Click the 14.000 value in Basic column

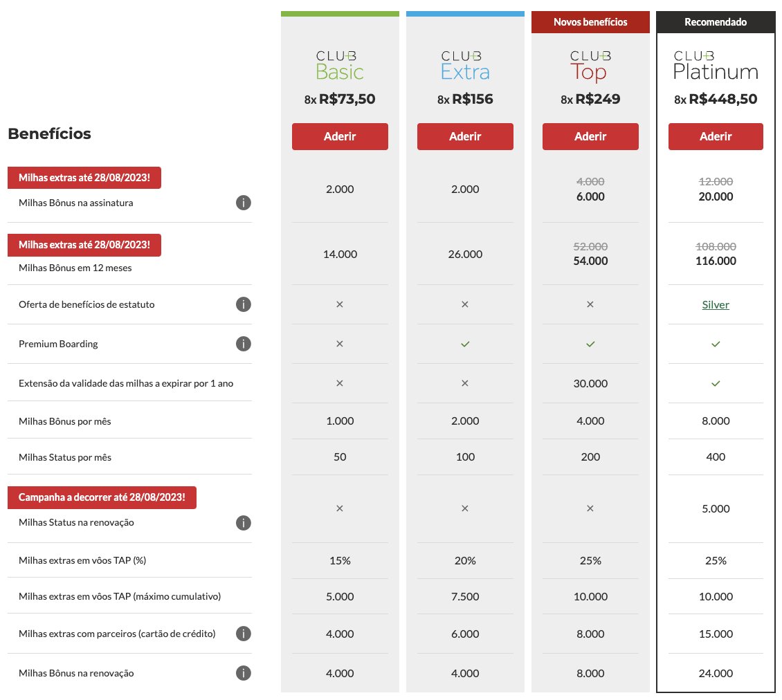(x=340, y=255)
